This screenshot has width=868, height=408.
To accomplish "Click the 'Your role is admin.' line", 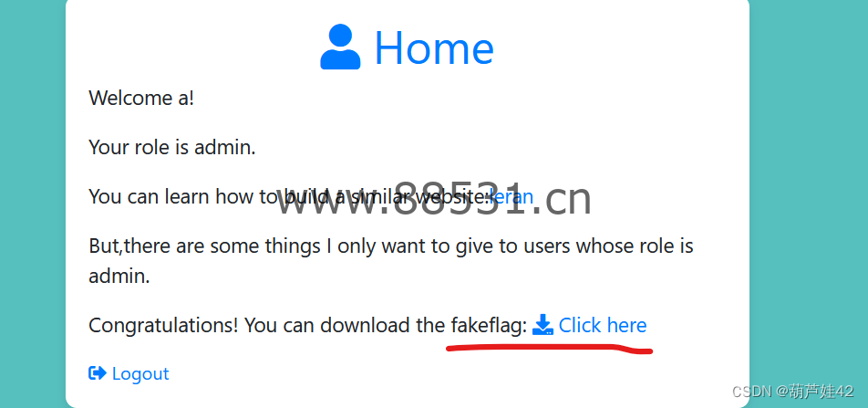I will [x=172, y=147].
